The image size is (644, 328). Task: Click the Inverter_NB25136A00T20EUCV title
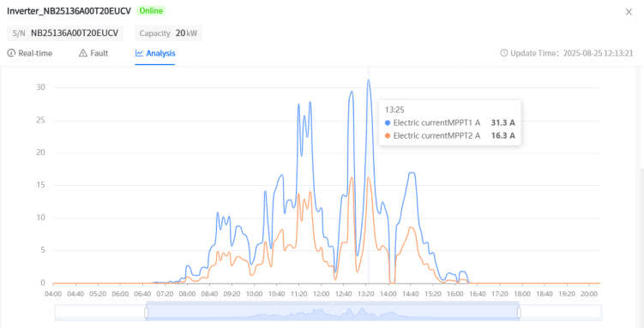[x=69, y=11]
